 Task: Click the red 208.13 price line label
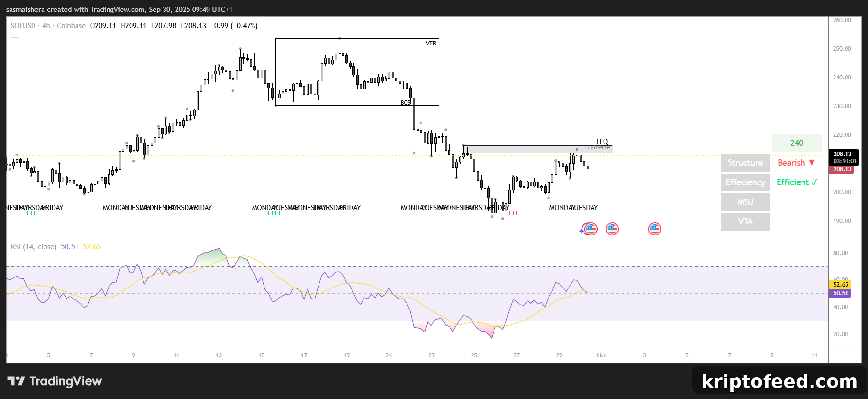(841, 169)
